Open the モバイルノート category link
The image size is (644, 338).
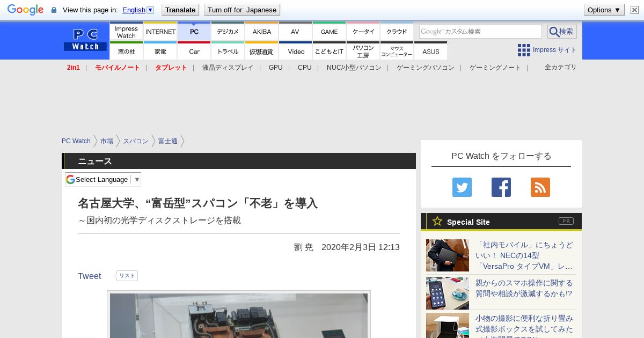pyautogui.click(x=118, y=68)
